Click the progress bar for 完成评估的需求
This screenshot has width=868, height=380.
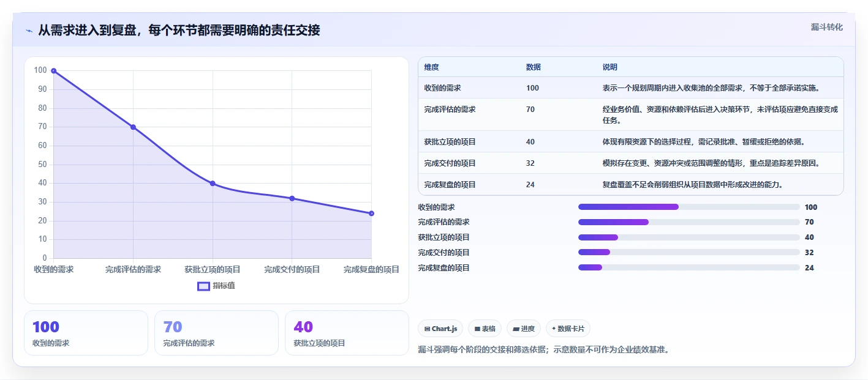(x=689, y=222)
